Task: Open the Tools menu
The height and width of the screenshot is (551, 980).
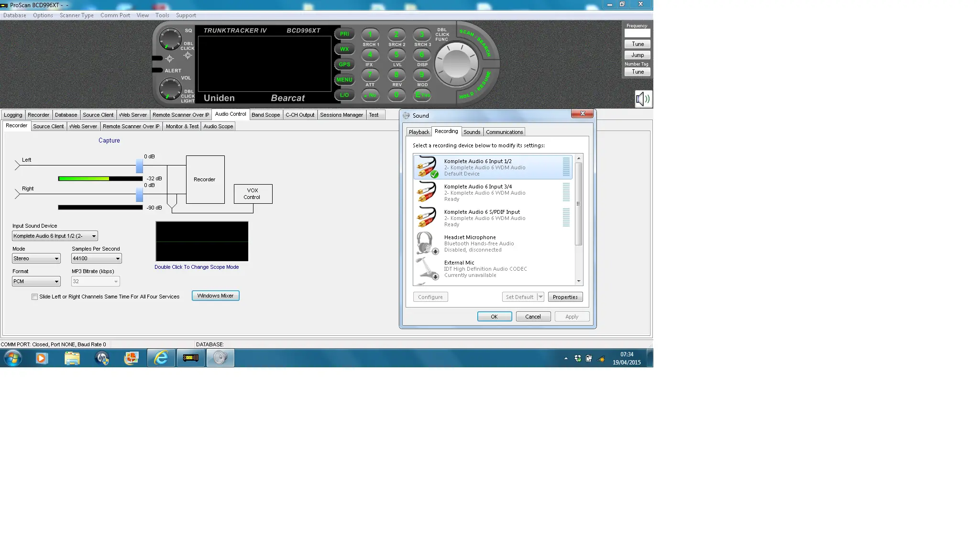Action: click(x=162, y=15)
